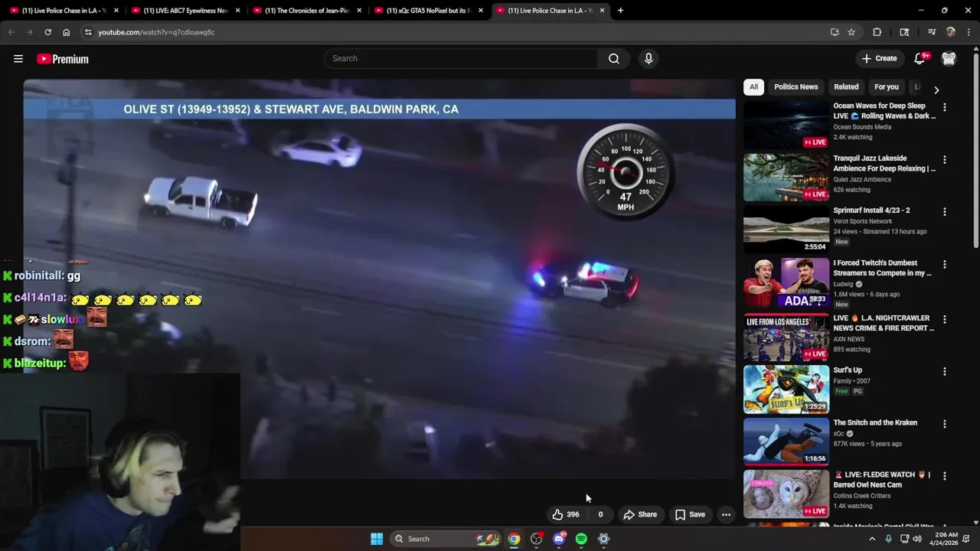Like the video with thumbs up
Viewport: 980px width, 551px height.
coord(566,514)
